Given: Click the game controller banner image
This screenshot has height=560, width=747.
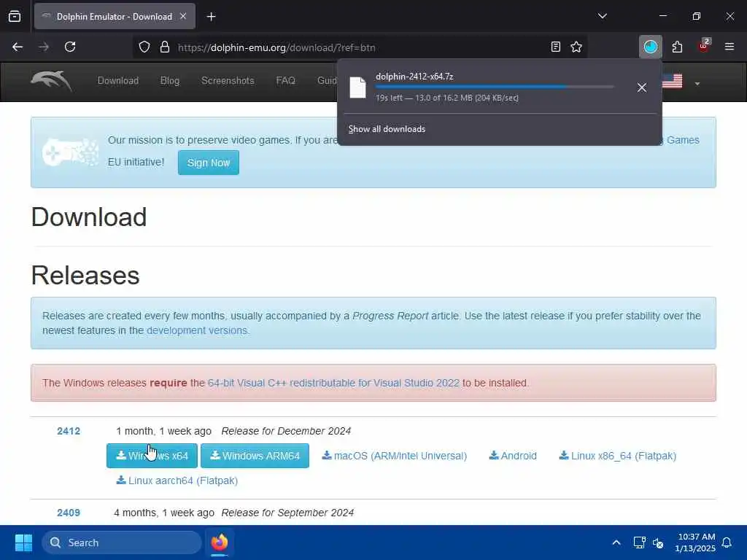Looking at the screenshot, I should pyautogui.click(x=71, y=152).
